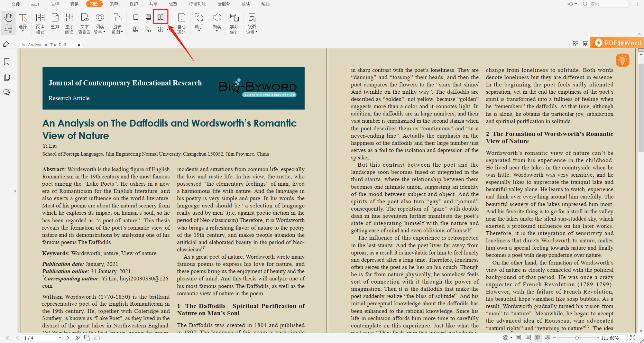Switch to the 保护 ribbon tab
This screenshot has height=343, width=644.
tap(134, 4)
